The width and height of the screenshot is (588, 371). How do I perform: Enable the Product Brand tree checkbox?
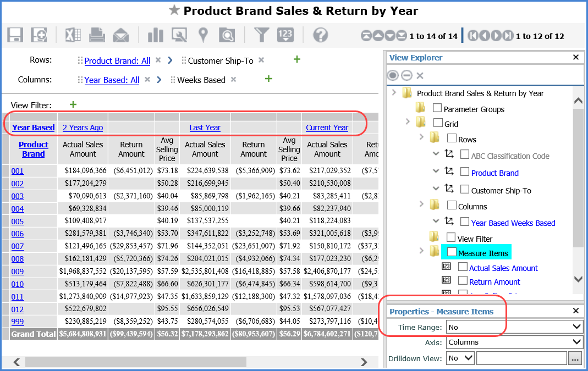tap(465, 172)
